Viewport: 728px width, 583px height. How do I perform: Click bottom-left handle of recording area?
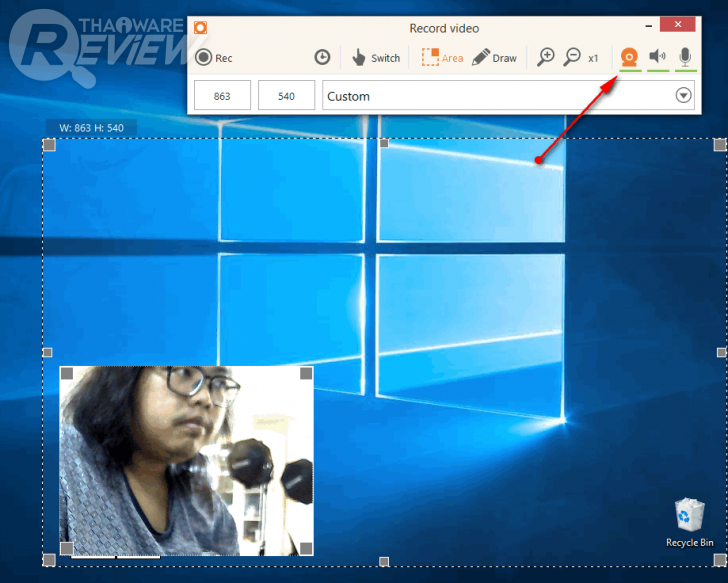[x=49, y=560]
